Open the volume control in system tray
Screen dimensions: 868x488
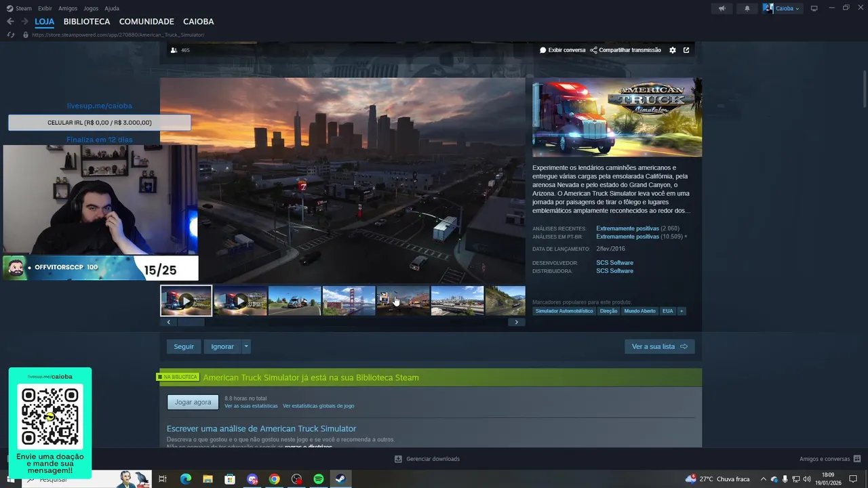(806, 479)
